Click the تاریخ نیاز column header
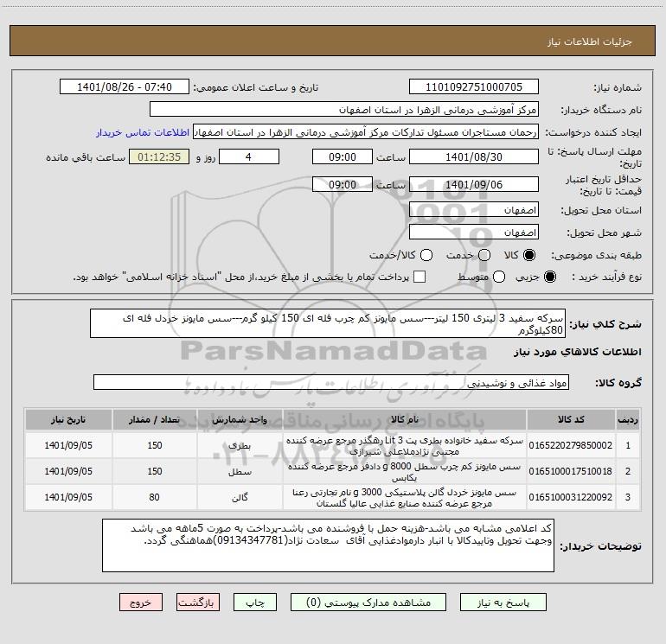 coord(68,420)
